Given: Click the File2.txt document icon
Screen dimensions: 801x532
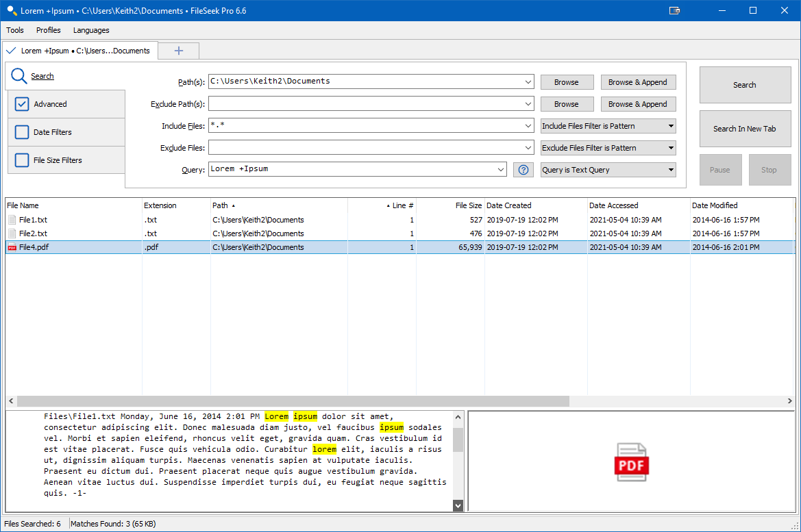Looking at the screenshot, I should [12, 233].
